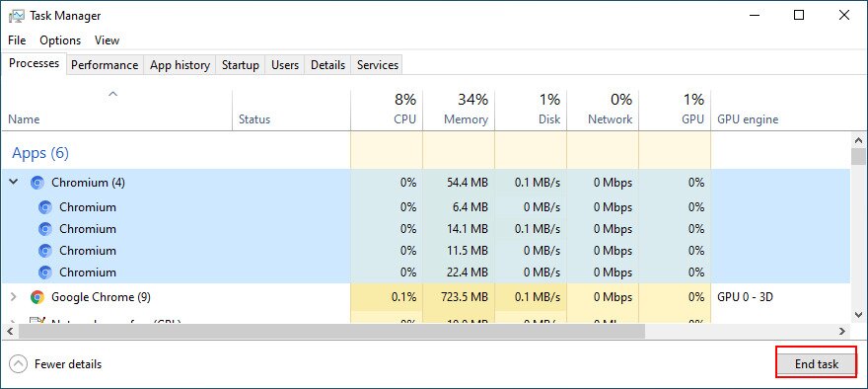Select the Chromium process using 14.1 MB

pyautogui.click(x=425, y=229)
